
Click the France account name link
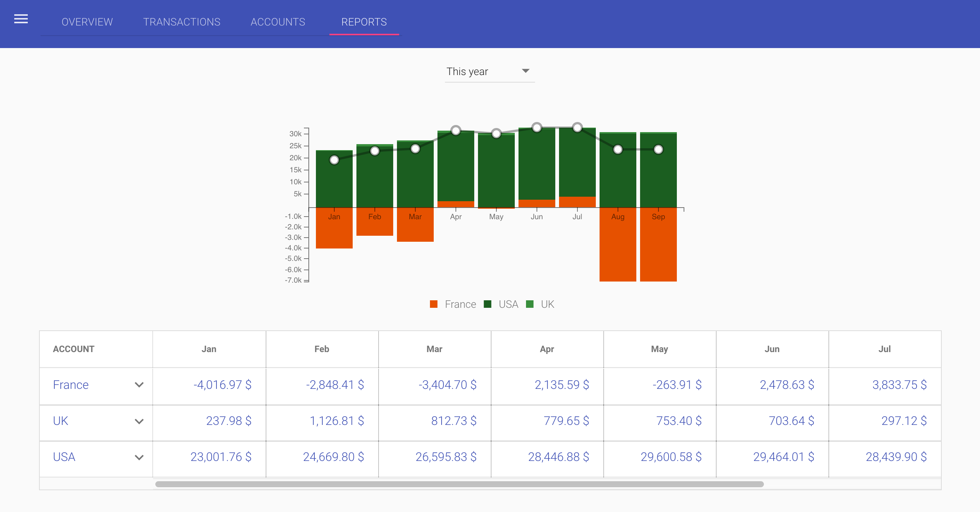pos(71,385)
